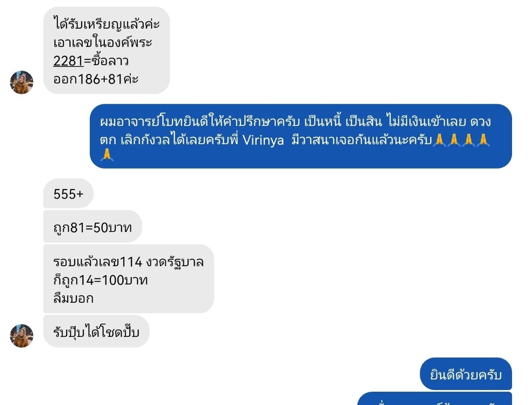Screen dimensions: 532x405
Task: Select the ยินดีด้วยครับ reply bubble
Action: [466, 374]
